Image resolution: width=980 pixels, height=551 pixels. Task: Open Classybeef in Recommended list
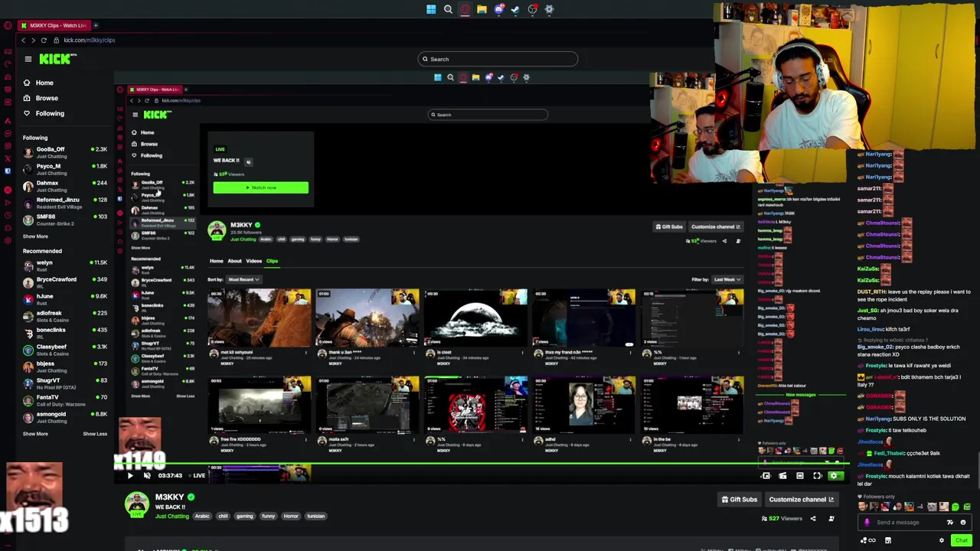65,350
